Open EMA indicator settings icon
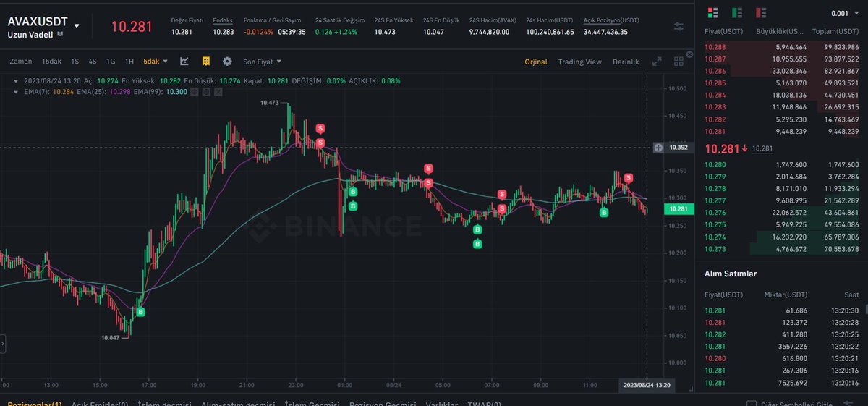Screen dimensions: 868x406 coord(206,92)
